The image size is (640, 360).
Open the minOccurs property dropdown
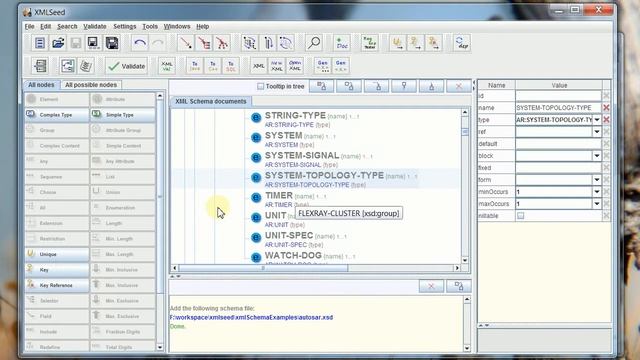point(597,191)
